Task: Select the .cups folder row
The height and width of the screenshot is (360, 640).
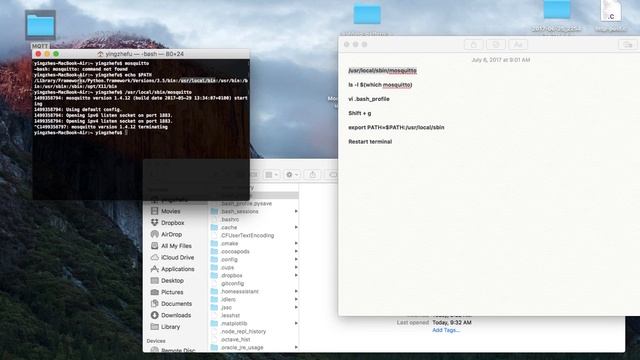Action: click(254, 267)
